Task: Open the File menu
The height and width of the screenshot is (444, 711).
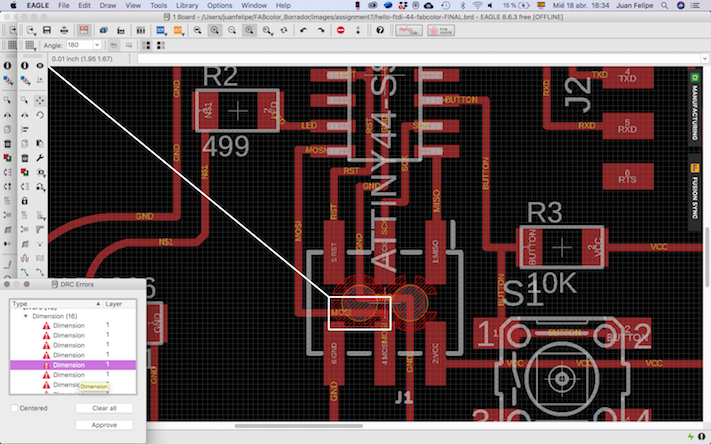Action: click(x=63, y=5)
